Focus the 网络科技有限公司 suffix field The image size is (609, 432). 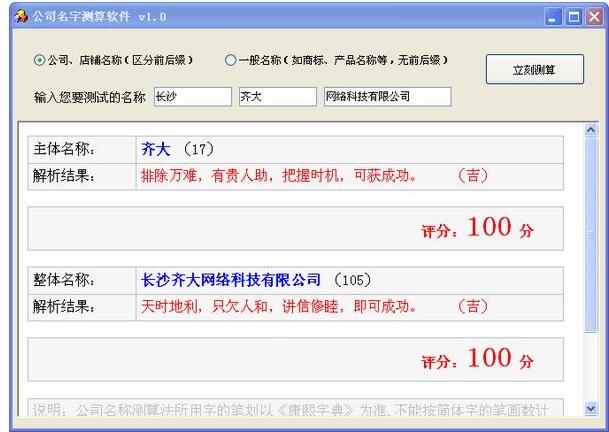coord(388,96)
